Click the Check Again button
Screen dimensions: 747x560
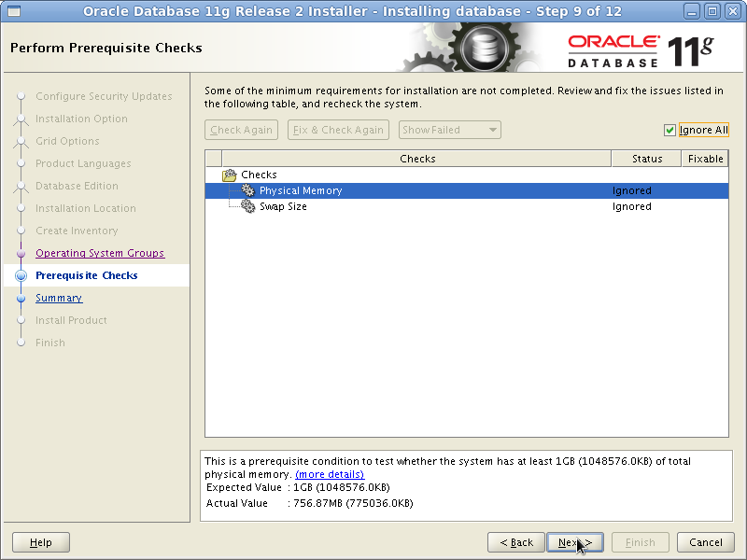point(241,130)
